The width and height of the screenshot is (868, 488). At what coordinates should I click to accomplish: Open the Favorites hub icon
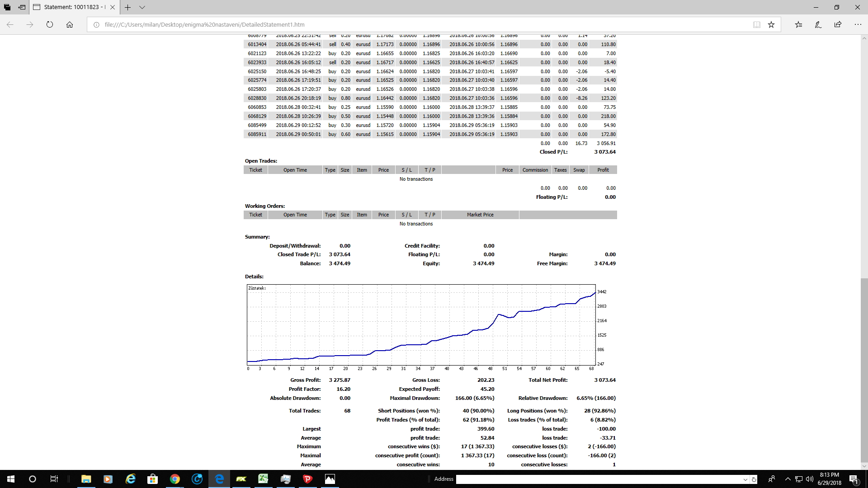pos(798,25)
